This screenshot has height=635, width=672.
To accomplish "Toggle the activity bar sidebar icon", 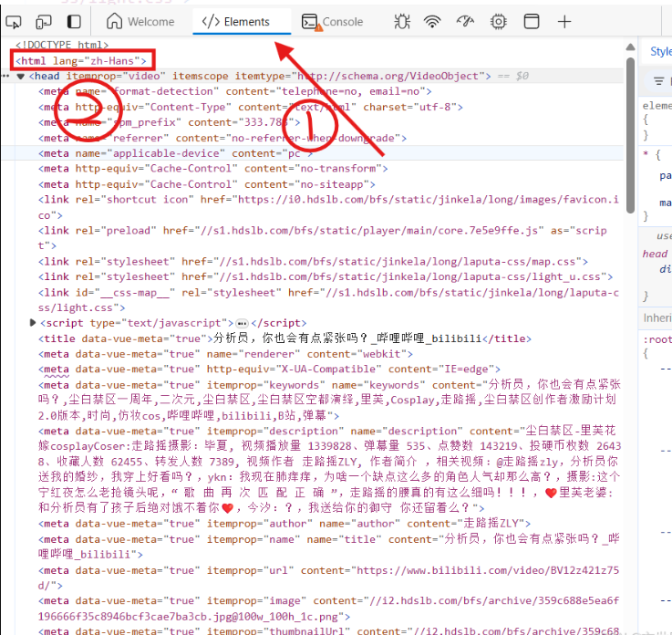I will [x=74, y=21].
